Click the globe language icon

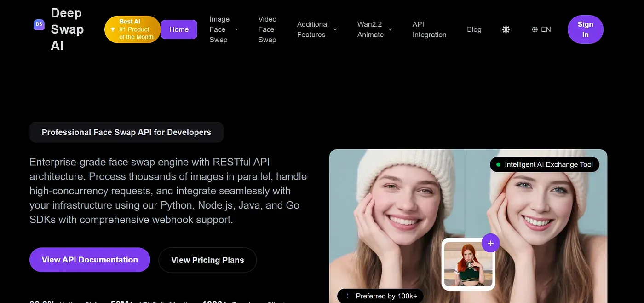[x=535, y=29]
